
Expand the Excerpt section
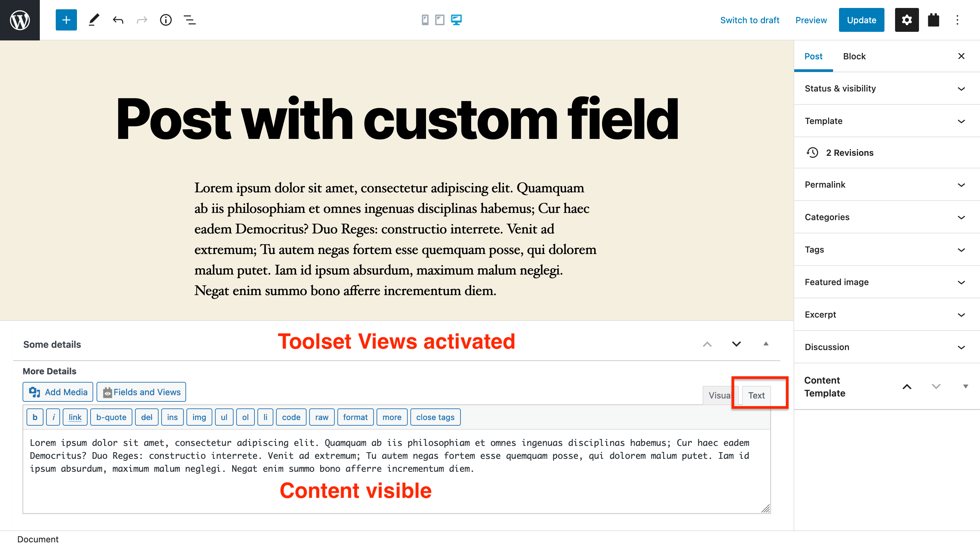pyautogui.click(x=887, y=315)
